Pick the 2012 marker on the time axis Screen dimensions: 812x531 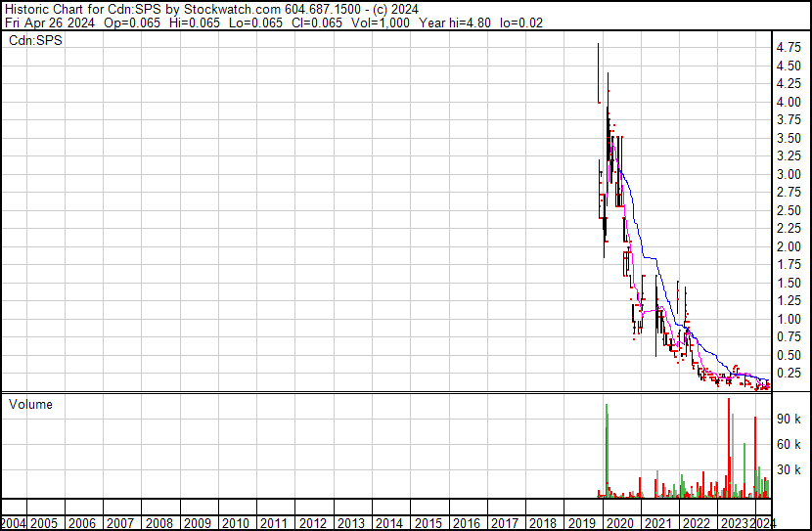[x=314, y=522]
